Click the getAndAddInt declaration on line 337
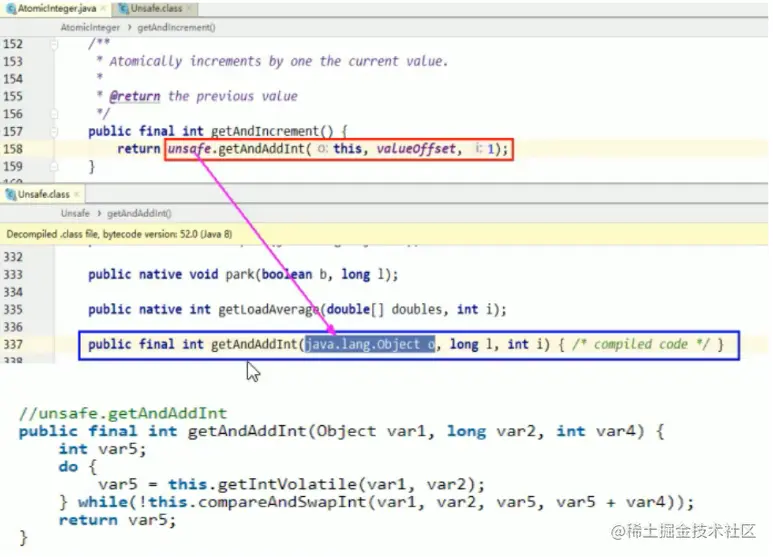The width and height of the screenshot is (773, 557). click(254, 344)
